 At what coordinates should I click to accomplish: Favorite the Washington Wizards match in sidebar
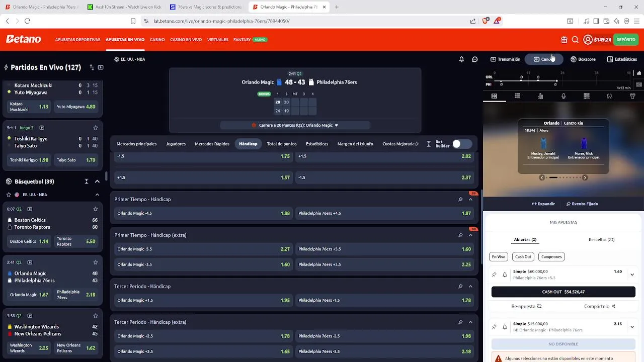coord(96,316)
